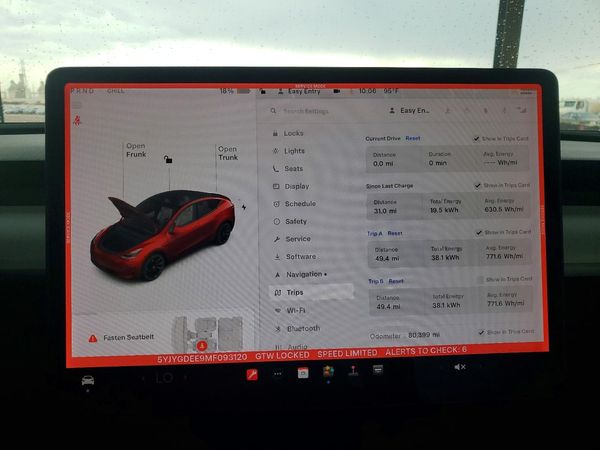The height and width of the screenshot is (450, 600).
Task: Open the colorful Toybox app icon
Action: pyautogui.click(x=328, y=371)
